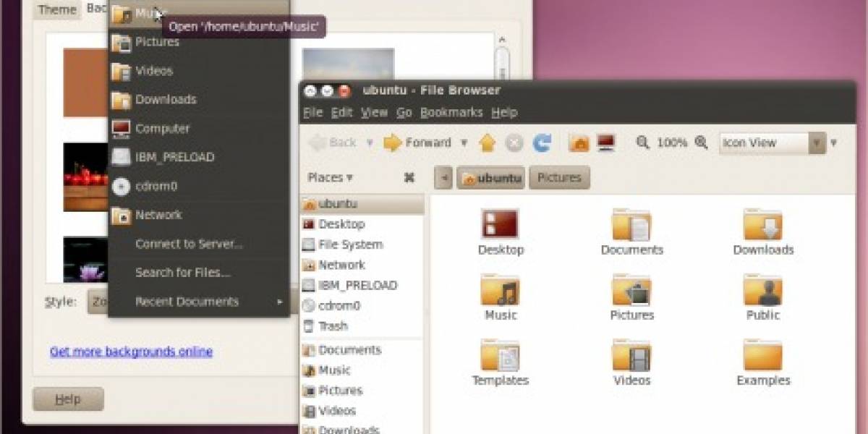Open the Help menu in File Browser
Image resolution: width=868 pixels, height=434 pixels.
pyautogui.click(x=504, y=112)
